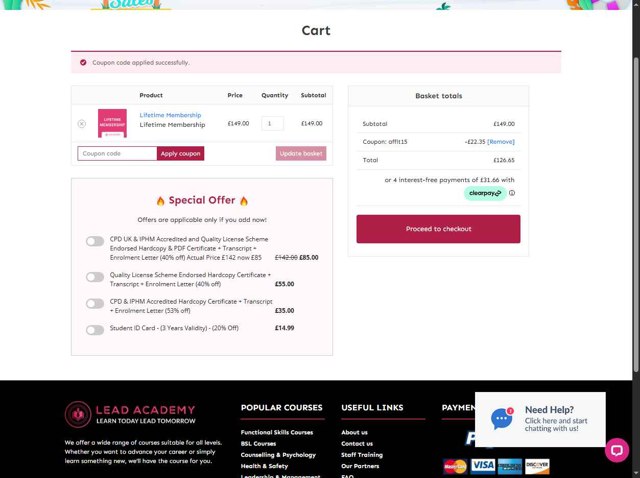Click the Update basket button
Viewport: 640px width, 478px height.
301,153
